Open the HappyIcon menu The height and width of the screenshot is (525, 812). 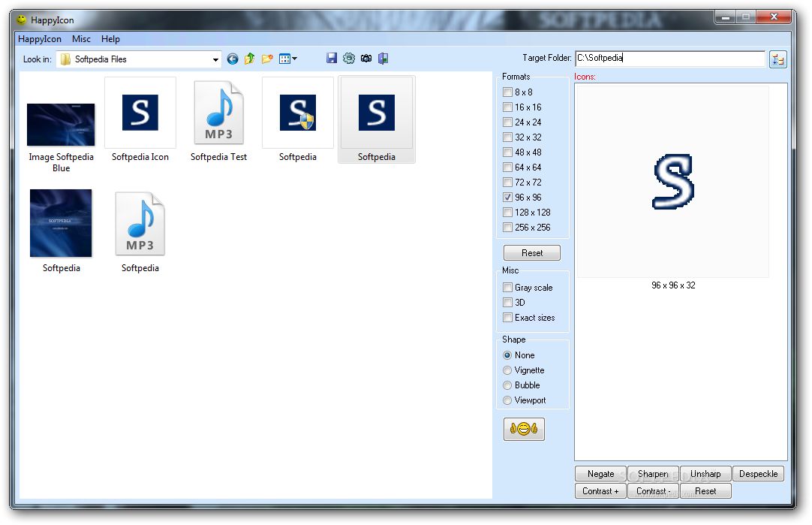(39, 39)
